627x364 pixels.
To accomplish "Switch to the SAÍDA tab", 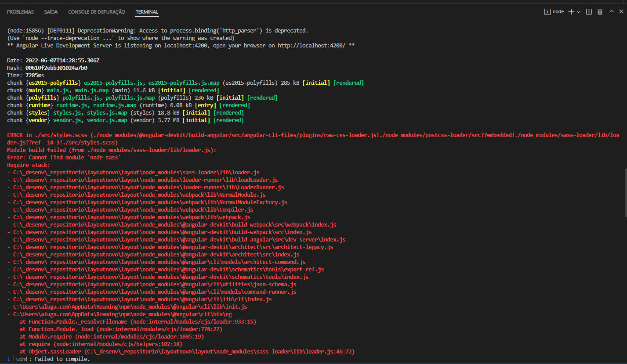I will [51, 12].
